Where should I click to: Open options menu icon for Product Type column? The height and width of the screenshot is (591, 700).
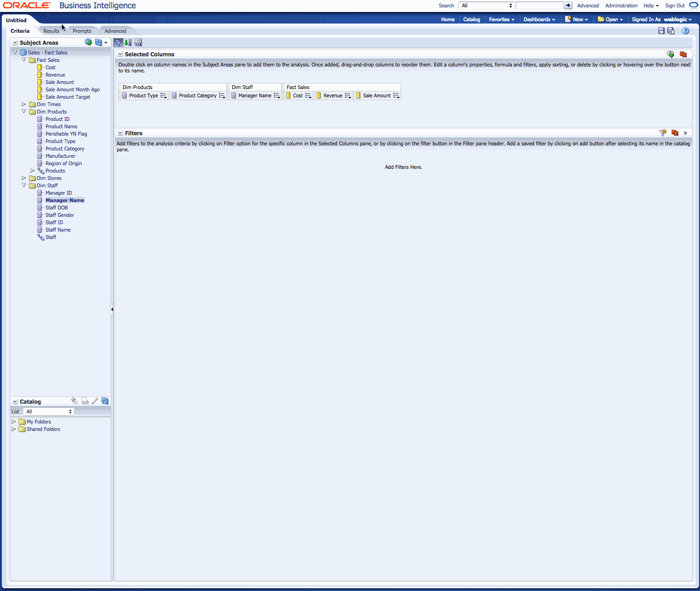click(x=163, y=96)
